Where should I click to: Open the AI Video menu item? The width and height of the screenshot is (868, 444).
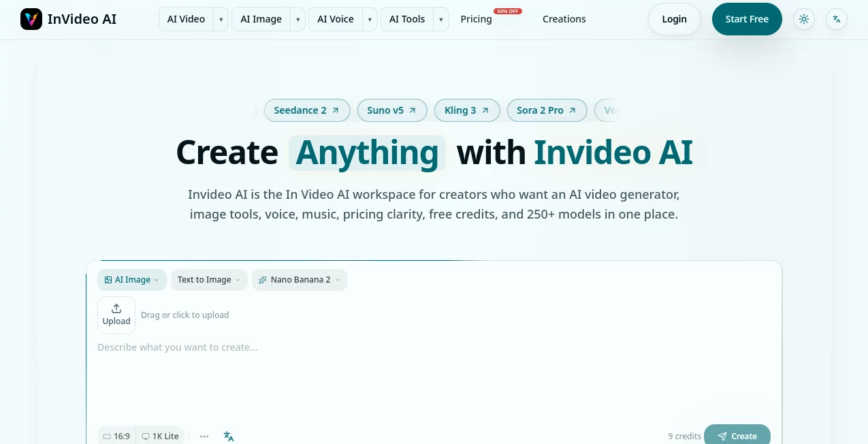(186, 19)
